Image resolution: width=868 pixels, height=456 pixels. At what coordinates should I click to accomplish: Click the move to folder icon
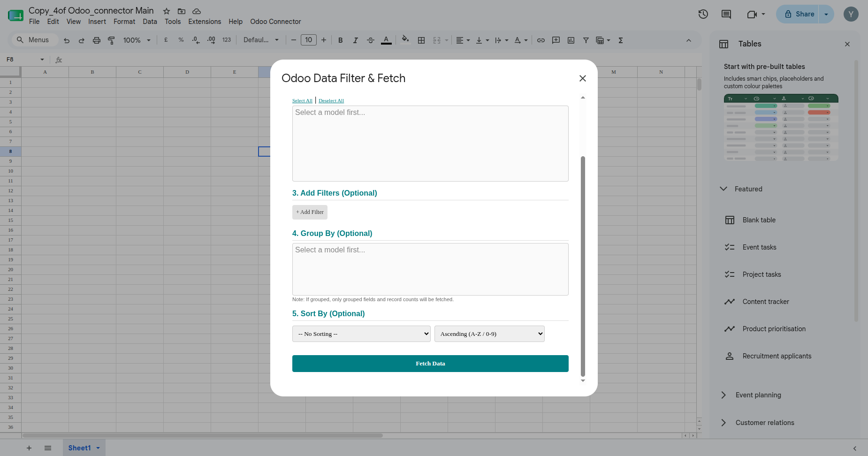182,11
